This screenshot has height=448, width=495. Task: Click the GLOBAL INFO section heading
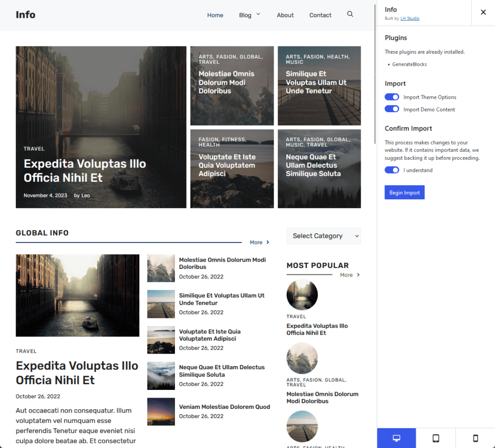(42, 233)
